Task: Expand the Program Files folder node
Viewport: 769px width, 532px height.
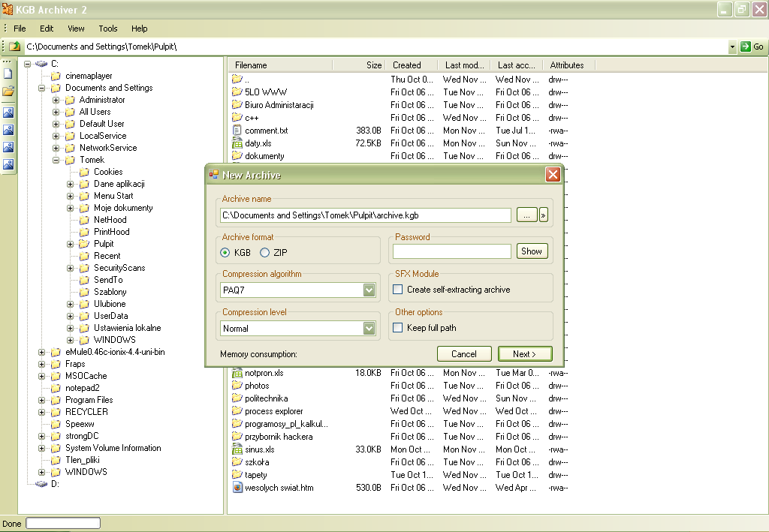Action: [x=42, y=400]
